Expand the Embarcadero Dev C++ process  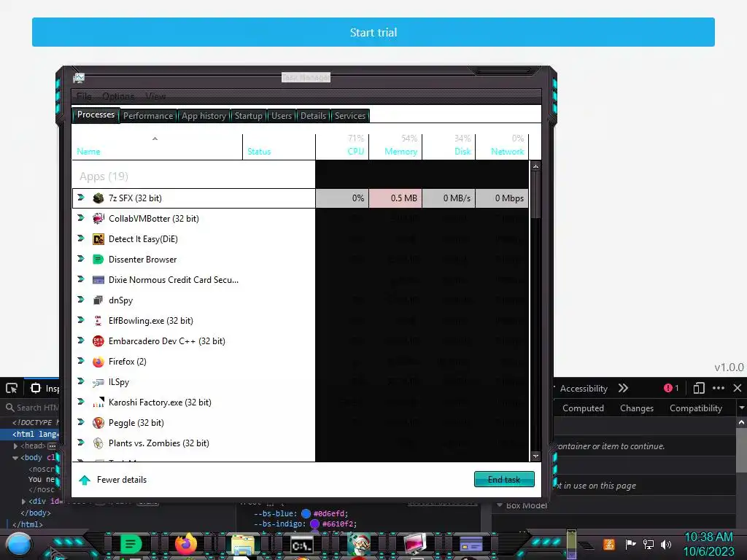[81, 341]
